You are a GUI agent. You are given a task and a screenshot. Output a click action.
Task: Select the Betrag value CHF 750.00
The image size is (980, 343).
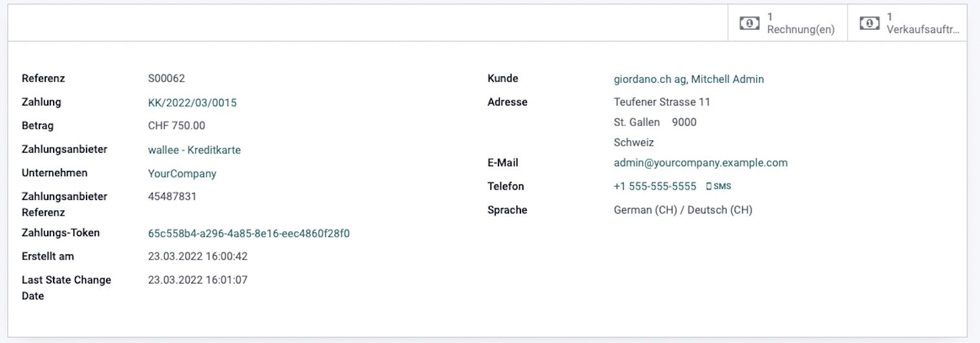tap(176, 126)
